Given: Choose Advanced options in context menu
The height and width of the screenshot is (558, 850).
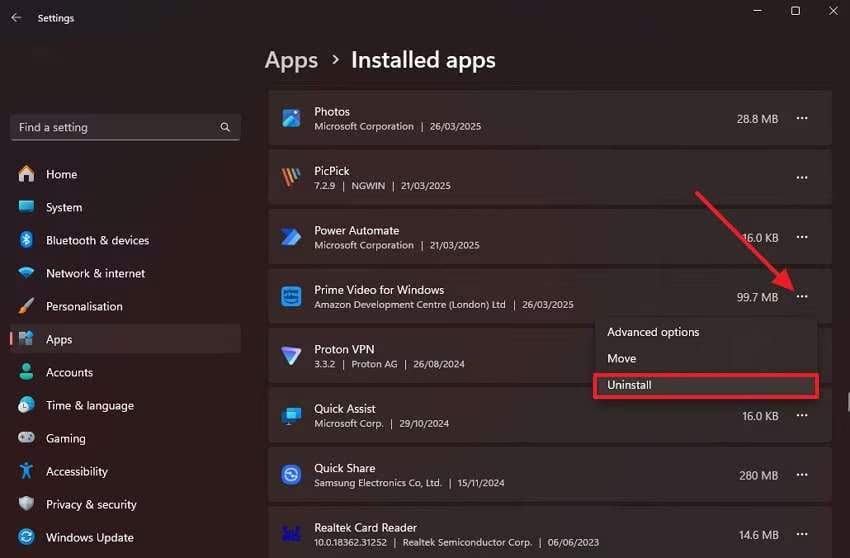Looking at the screenshot, I should (705, 332).
